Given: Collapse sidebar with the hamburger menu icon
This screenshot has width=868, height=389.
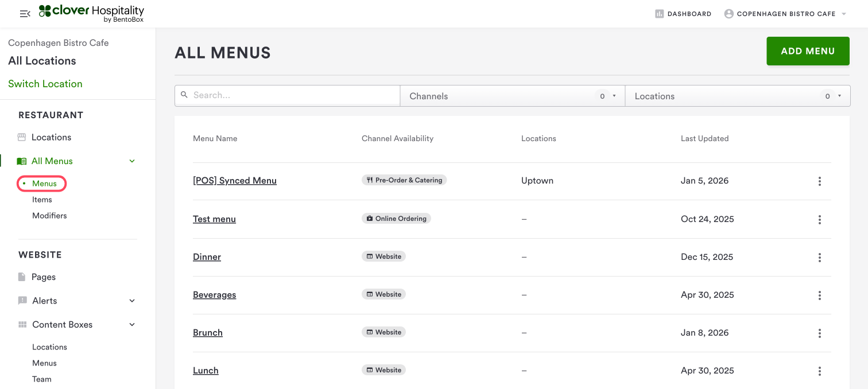Looking at the screenshot, I should (x=25, y=14).
